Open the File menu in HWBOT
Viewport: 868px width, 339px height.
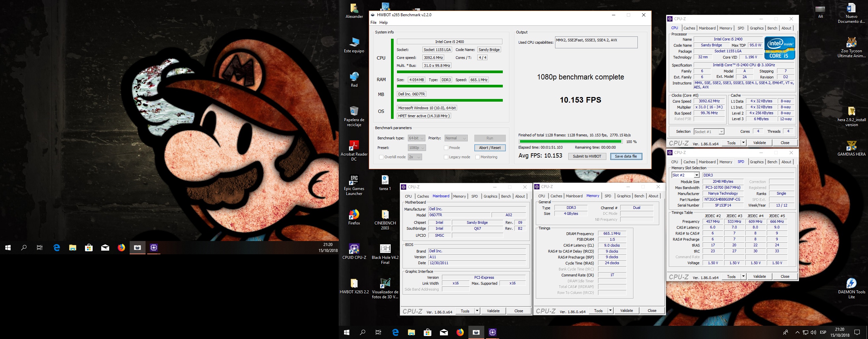tap(373, 23)
